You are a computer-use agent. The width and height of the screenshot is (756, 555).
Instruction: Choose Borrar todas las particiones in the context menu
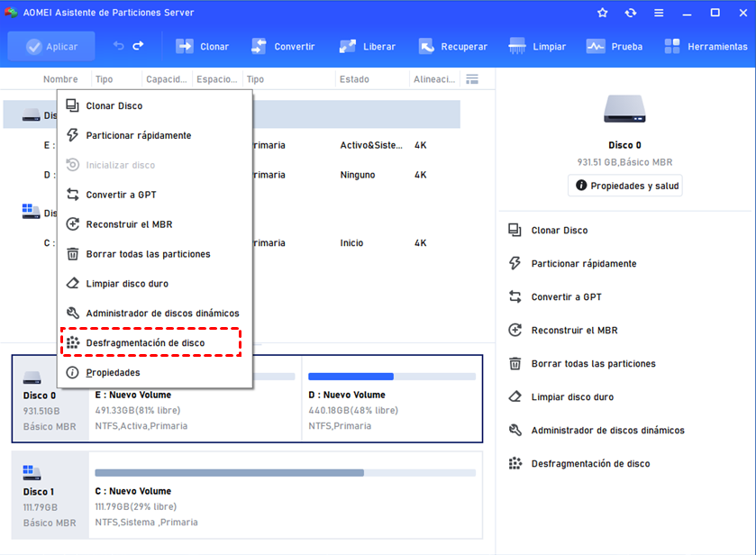click(155, 254)
